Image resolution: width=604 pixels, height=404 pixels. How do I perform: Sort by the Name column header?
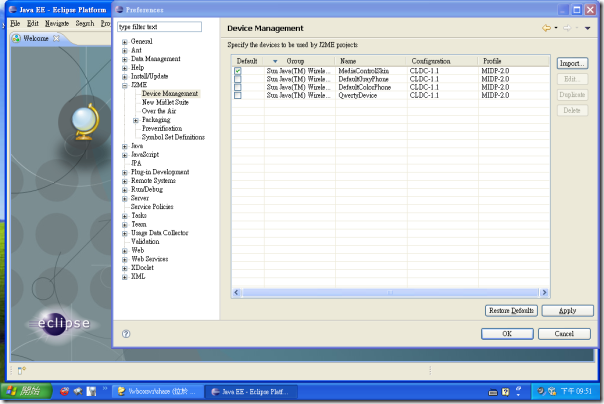pos(371,61)
